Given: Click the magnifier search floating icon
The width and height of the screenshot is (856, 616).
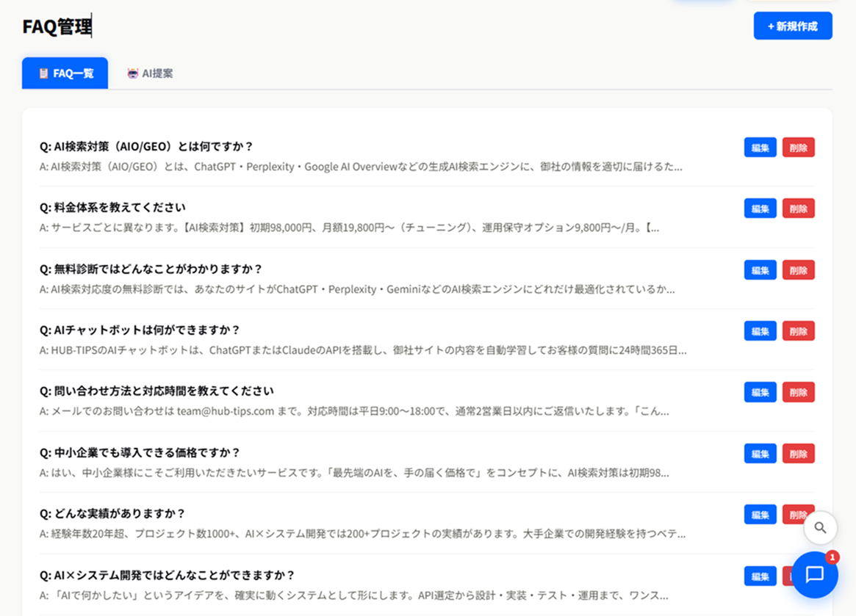Looking at the screenshot, I should [x=820, y=528].
